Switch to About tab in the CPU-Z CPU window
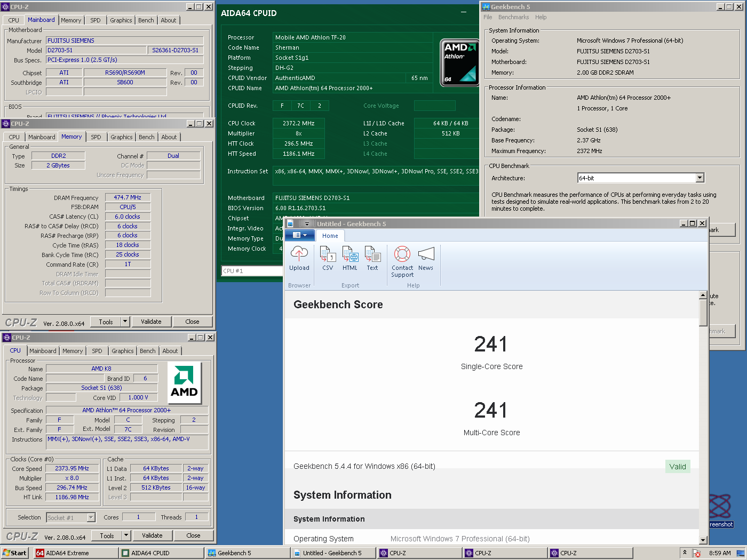Image resolution: width=747 pixels, height=560 pixels. pos(170,351)
